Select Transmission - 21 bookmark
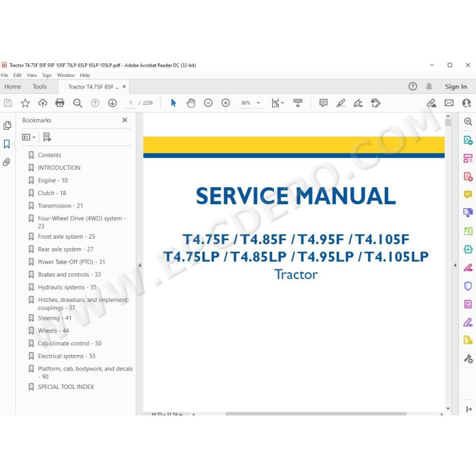This screenshot has height=476, width=476. coord(61,206)
